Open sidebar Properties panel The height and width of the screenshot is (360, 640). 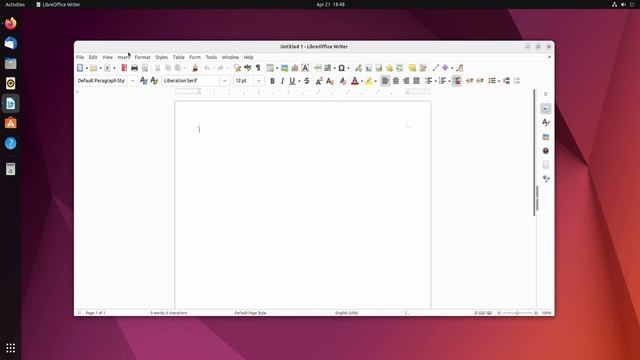[x=546, y=109]
